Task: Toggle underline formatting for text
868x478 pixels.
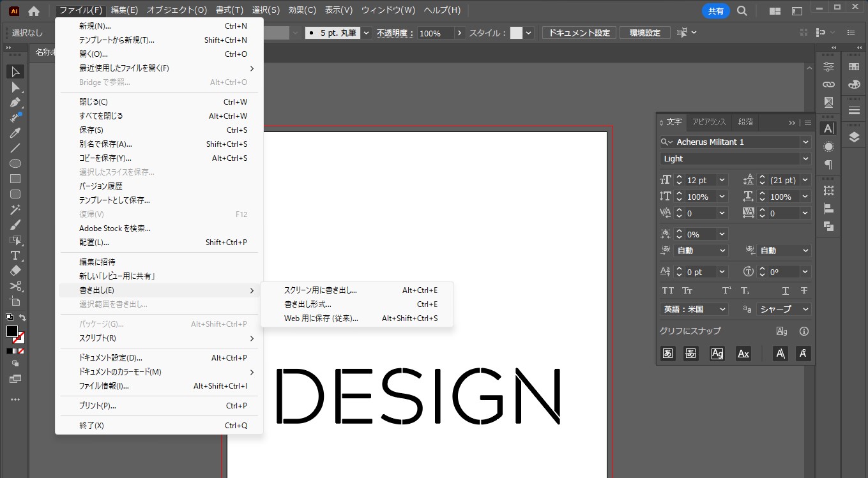Action: [785, 290]
